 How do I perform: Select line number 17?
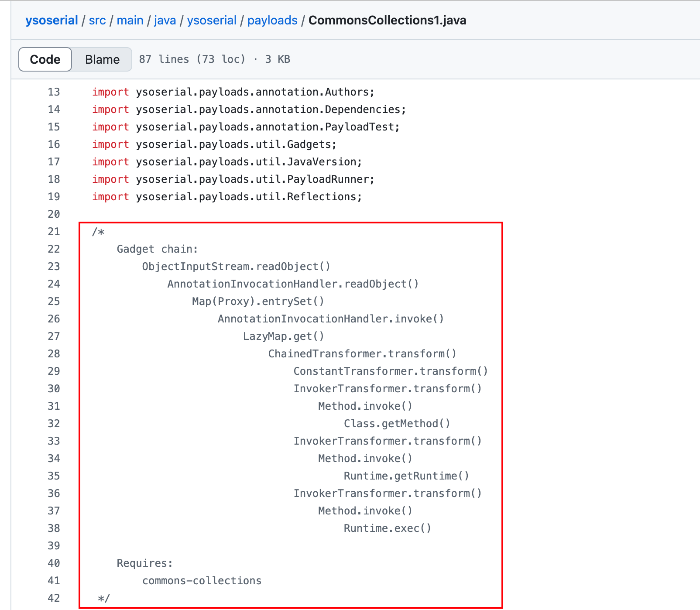54,162
